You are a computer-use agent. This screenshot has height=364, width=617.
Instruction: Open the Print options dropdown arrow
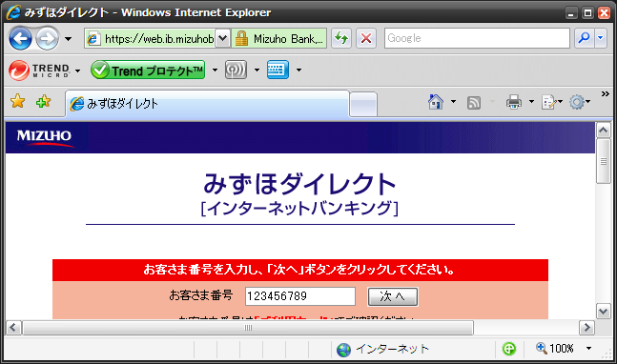coord(531,102)
